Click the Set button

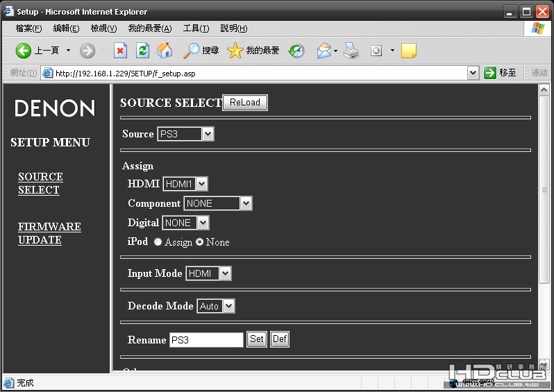coord(257,339)
